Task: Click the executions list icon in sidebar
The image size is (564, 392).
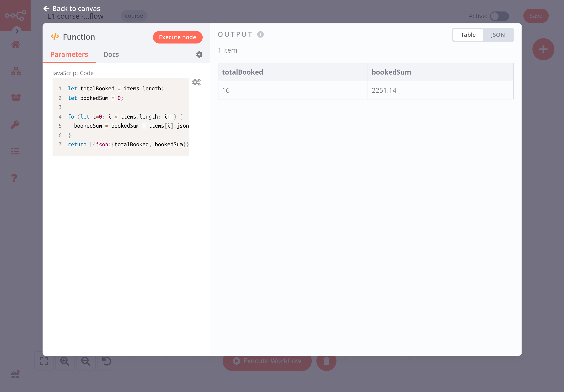Action: click(16, 151)
